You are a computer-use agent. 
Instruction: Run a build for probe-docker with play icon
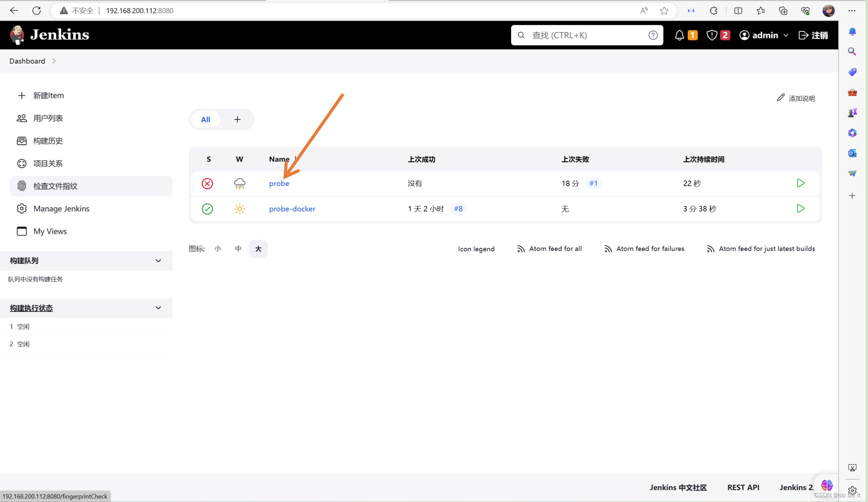(x=801, y=208)
